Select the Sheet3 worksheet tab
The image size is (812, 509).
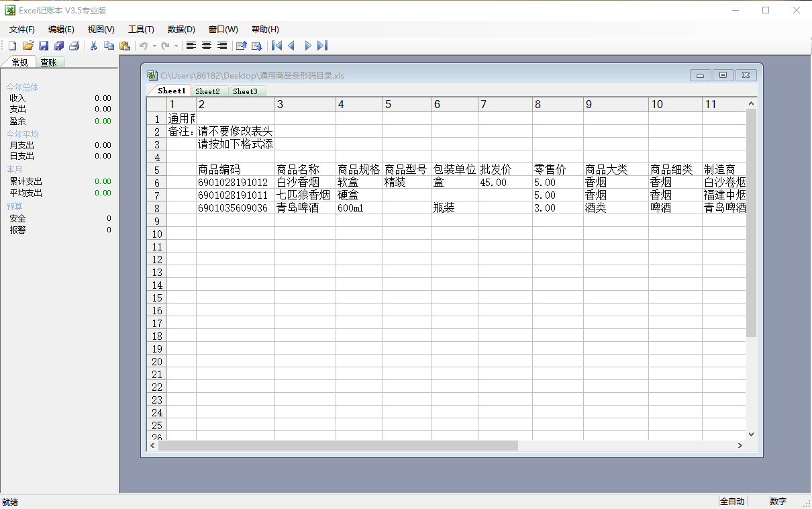pos(245,91)
